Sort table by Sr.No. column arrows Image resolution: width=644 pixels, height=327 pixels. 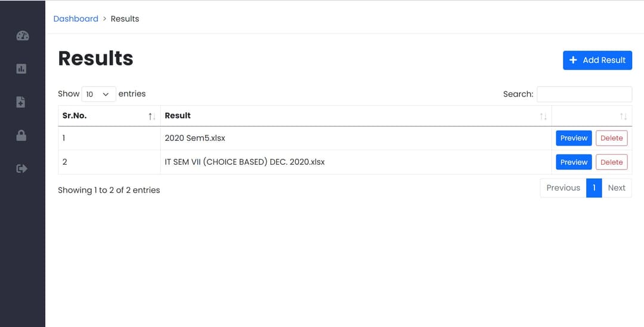point(151,116)
